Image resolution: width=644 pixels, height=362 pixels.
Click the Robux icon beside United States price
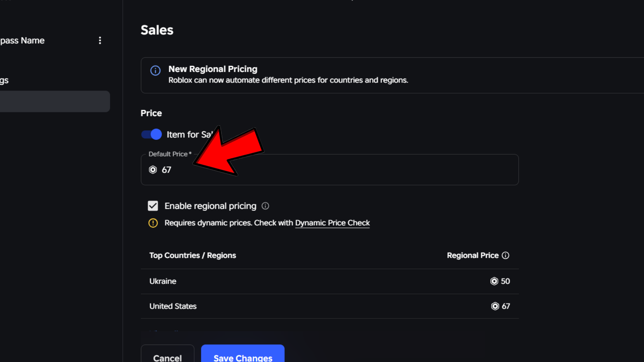click(495, 306)
